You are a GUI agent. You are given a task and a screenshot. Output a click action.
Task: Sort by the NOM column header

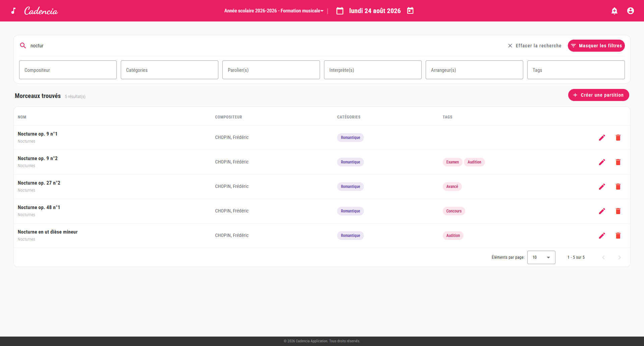(x=22, y=117)
